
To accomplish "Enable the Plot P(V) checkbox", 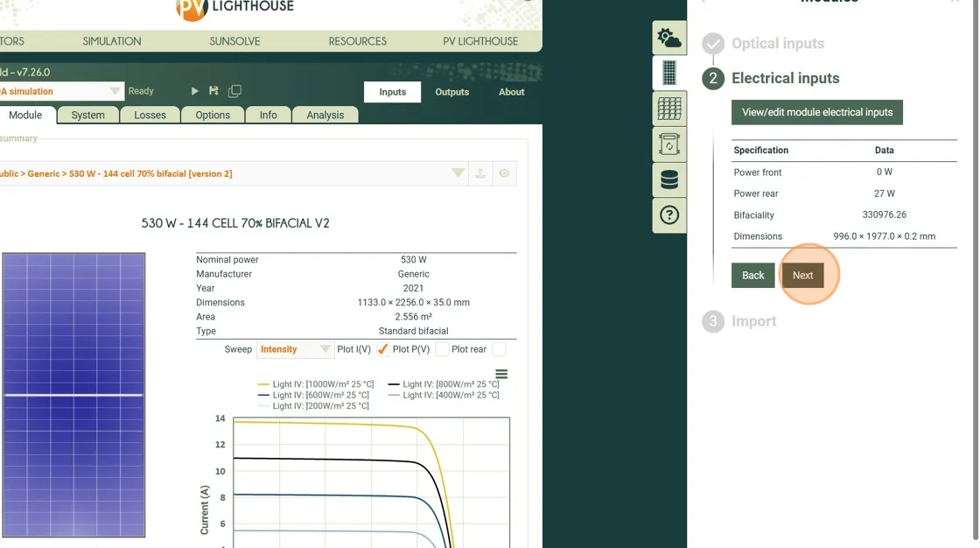I will [x=442, y=349].
